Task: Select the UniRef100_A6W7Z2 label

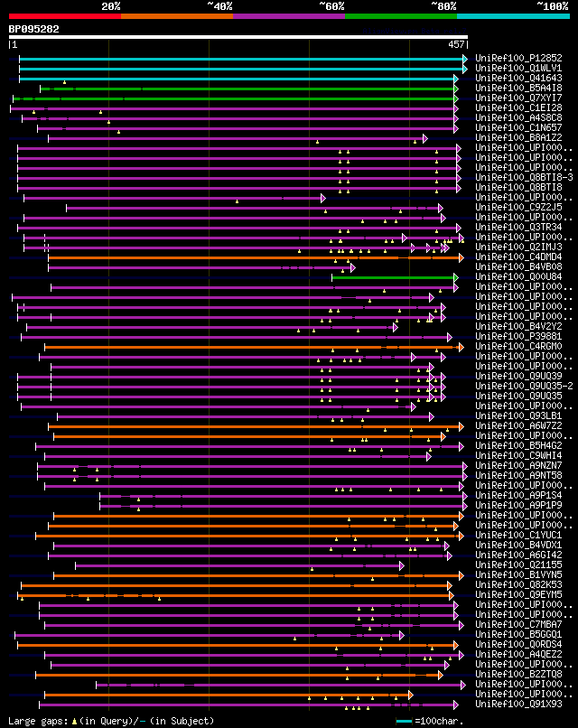Action: pos(518,425)
